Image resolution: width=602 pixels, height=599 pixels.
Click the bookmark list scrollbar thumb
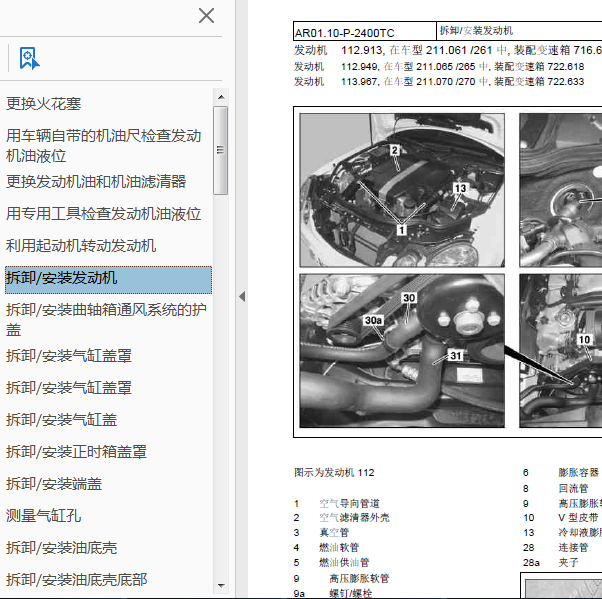[x=221, y=151]
